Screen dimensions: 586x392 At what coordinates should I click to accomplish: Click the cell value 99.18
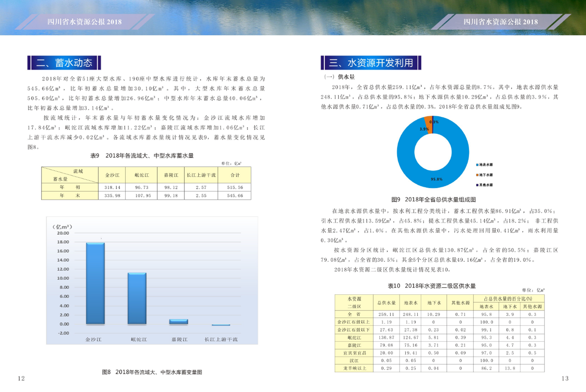(171, 196)
